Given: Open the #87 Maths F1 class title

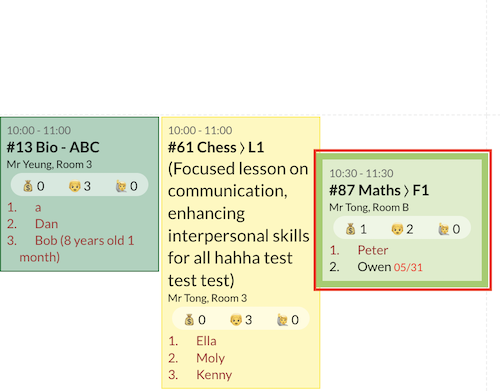Looking at the screenshot, I should 379,190.
